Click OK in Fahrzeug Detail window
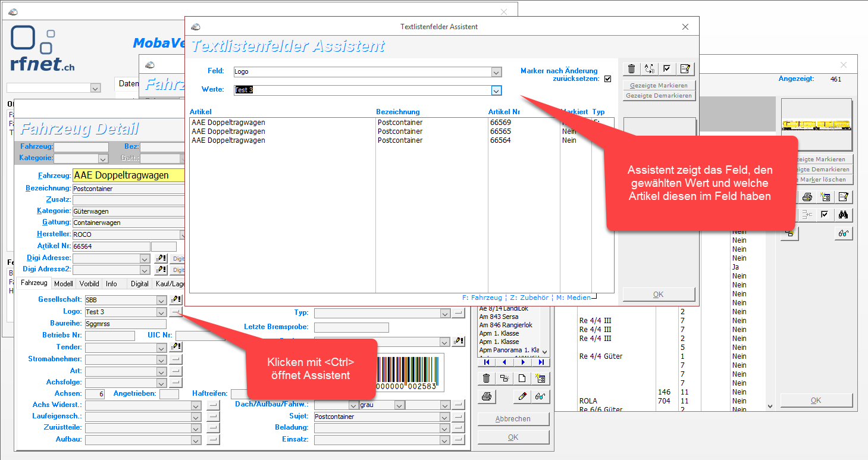 click(x=513, y=437)
